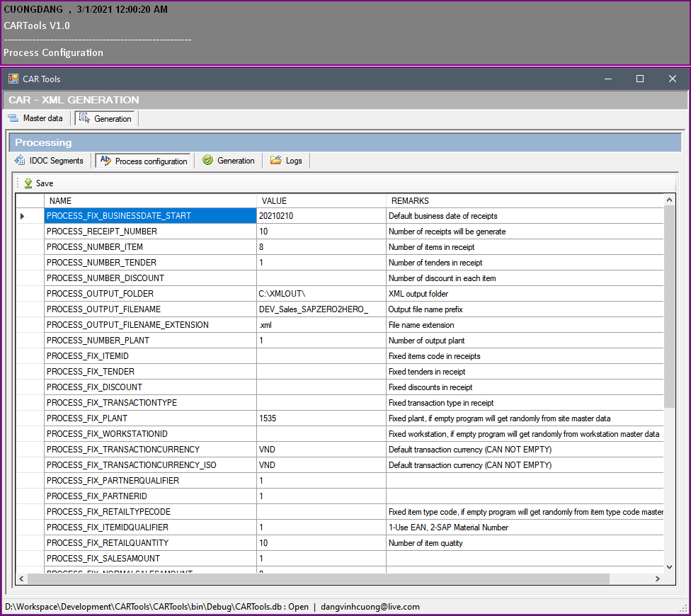Open the IDOC Segments tab
Image resolution: width=691 pixels, height=616 pixels.
click(56, 161)
